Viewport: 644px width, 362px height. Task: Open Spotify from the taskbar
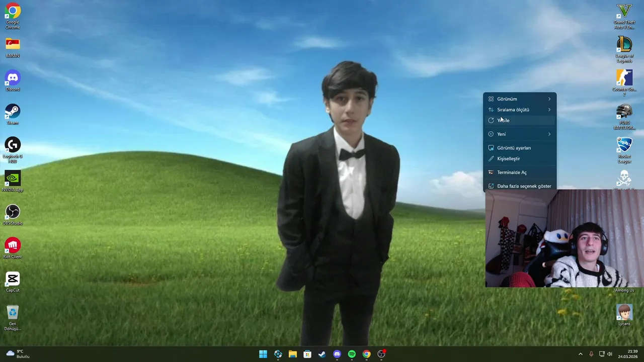[352, 354]
